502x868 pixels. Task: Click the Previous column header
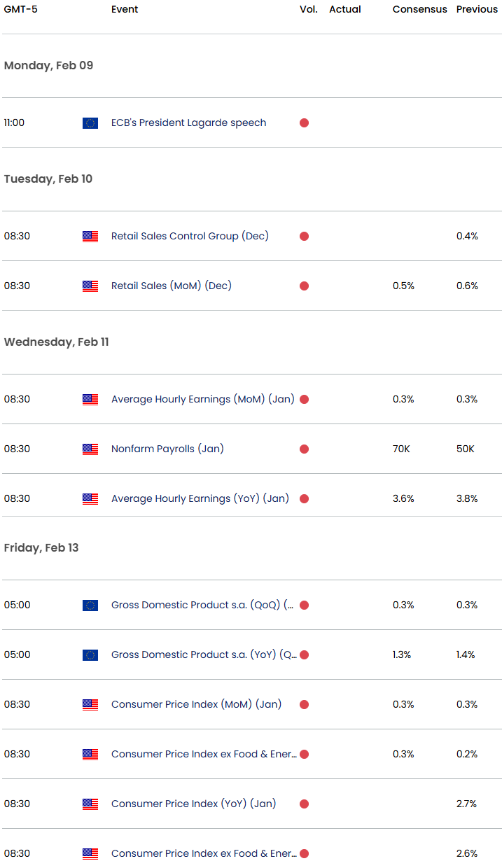pos(477,10)
